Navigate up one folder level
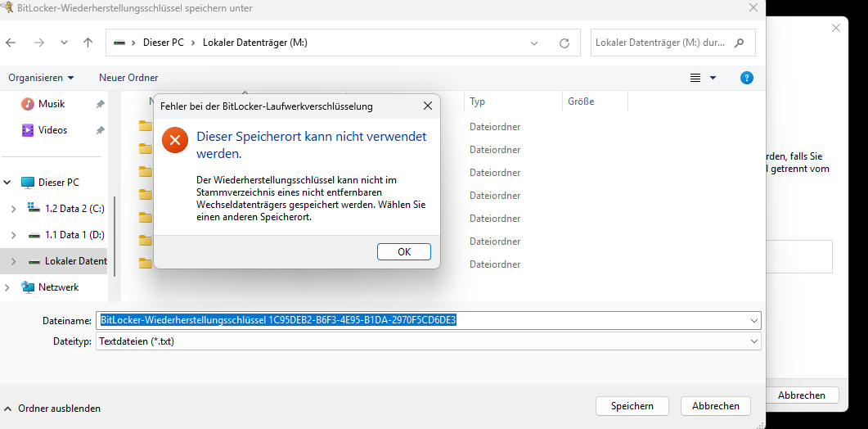This screenshot has height=429, width=868. (x=88, y=43)
